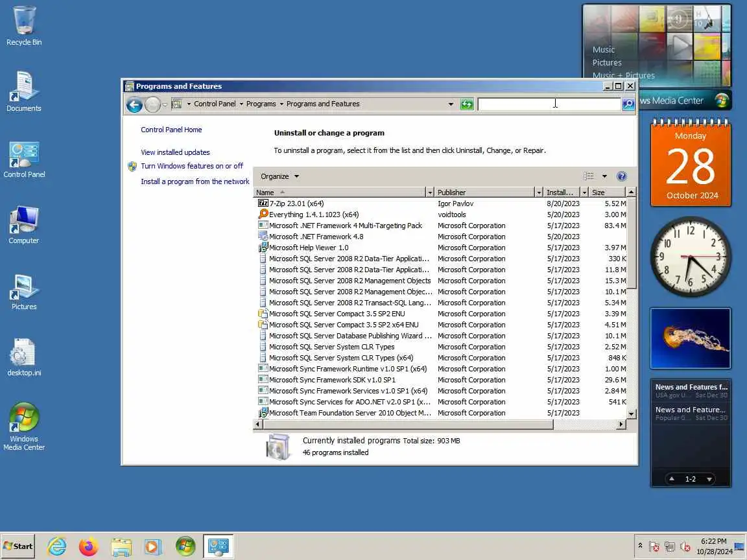Click the Everything search program icon

[263, 215]
